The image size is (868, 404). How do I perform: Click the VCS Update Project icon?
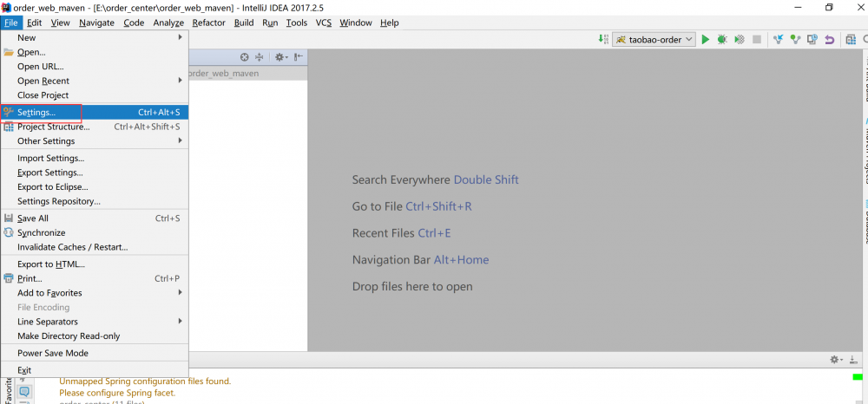click(779, 40)
